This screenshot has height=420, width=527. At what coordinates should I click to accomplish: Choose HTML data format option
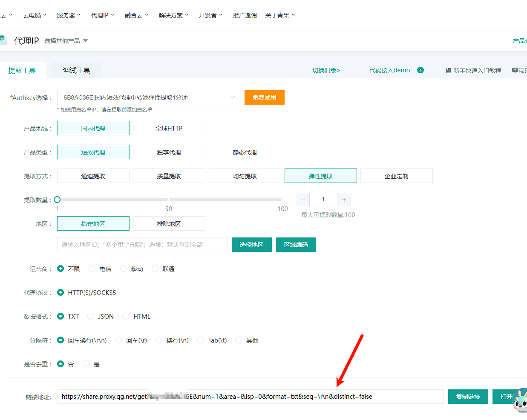[126, 316]
